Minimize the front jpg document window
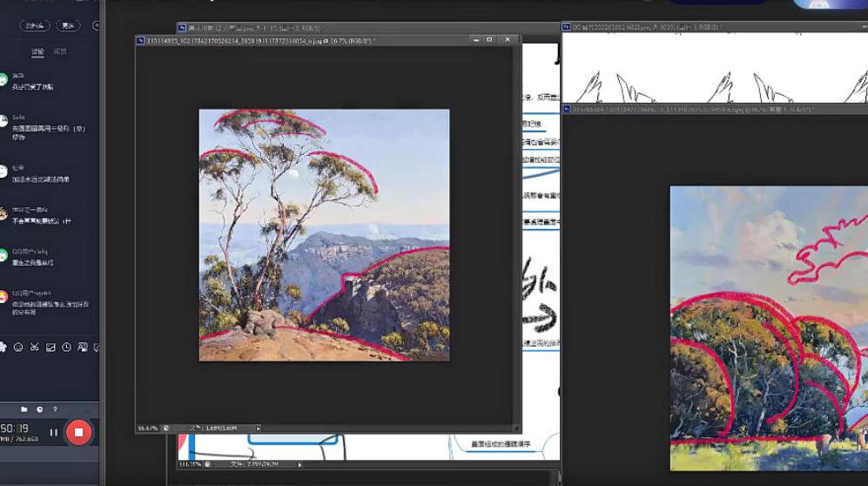The image size is (868, 486). [x=476, y=40]
